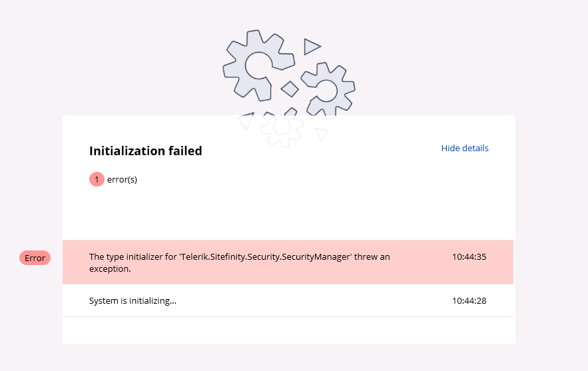The image size is (588, 371).
Task: Click the large gear illustration
Action: click(x=258, y=65)
